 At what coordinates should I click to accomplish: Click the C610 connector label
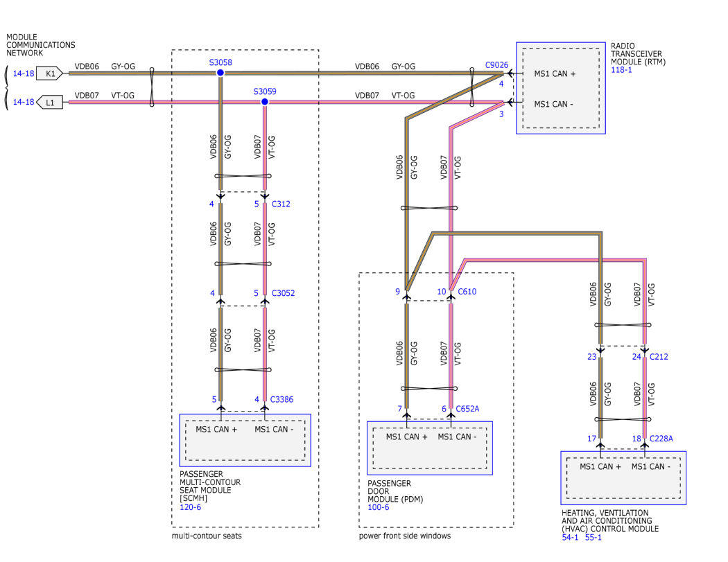(467, 292)
